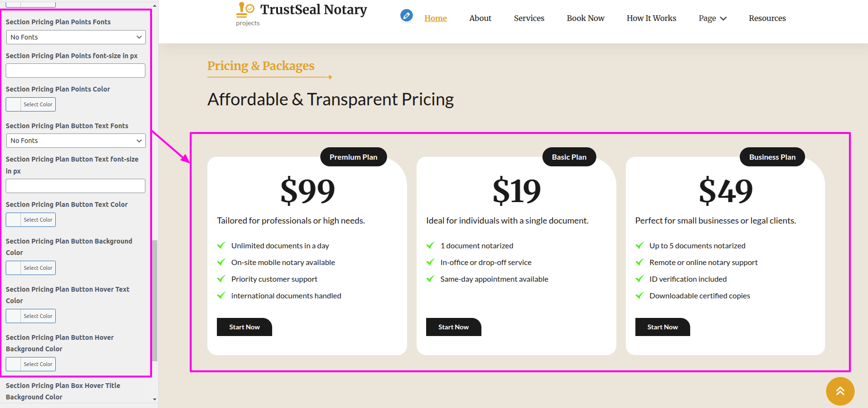This screenshot has height=408, width=868.
Task: Click the scroll-to-top arrow button
Action: [x=840, y=391]
